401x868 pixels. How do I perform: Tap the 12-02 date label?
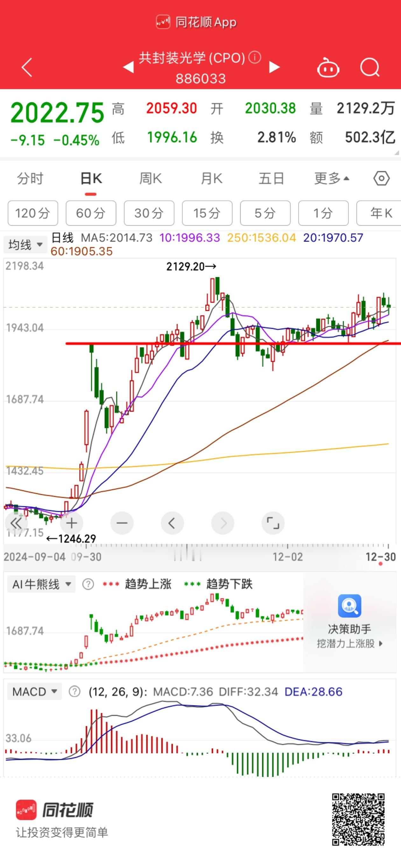click(287, 556)
